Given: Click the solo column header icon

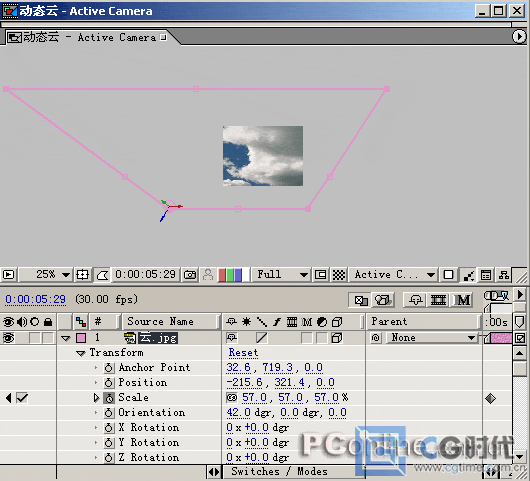Looking at the screenshot, I should [34, 322].
